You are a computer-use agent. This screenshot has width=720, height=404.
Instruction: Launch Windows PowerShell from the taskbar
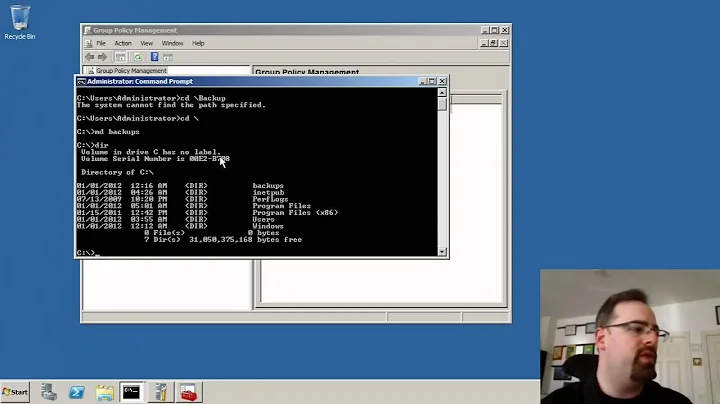click(x=77, y=392)
